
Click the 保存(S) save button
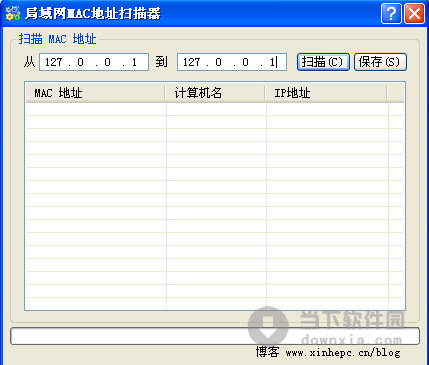tap(380, 62)
